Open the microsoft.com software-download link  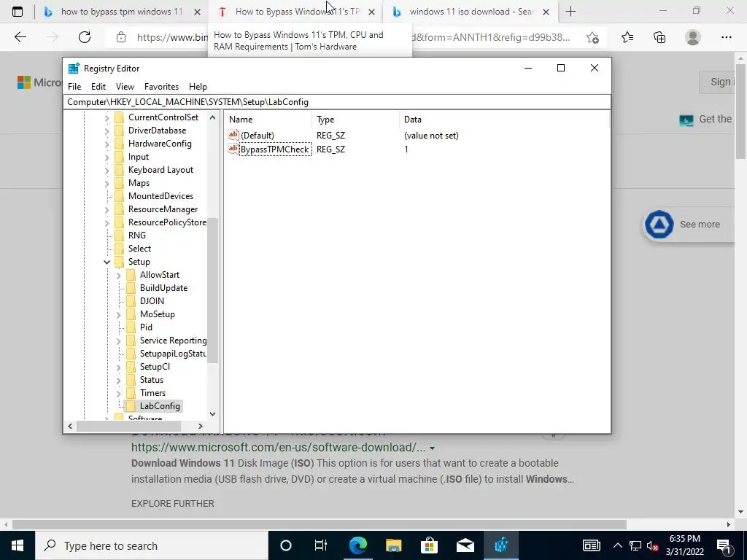click(x=278, y=448)
